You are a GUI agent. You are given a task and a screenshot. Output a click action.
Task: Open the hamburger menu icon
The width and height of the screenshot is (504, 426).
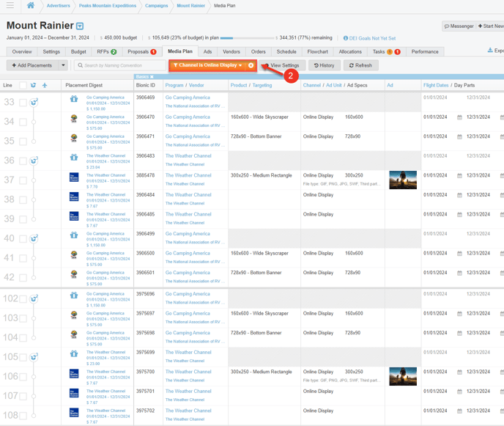pyautogui.click(x=10, y=5)
